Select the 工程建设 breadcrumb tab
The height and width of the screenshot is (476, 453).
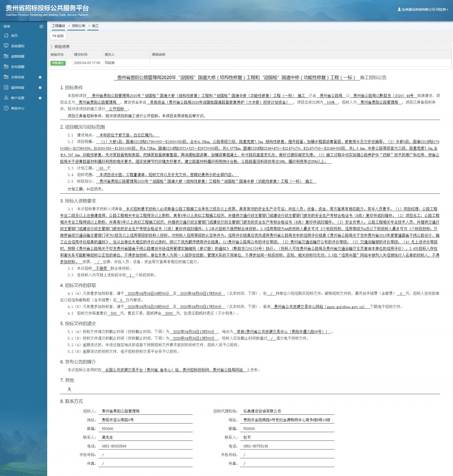click(59, 26)
